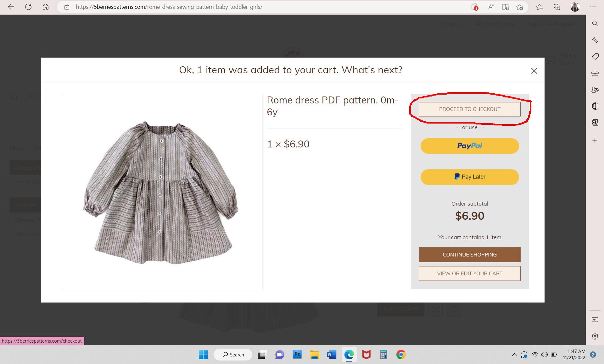
Task: Open the Edge Collections icon
Action: pos(557,7)
